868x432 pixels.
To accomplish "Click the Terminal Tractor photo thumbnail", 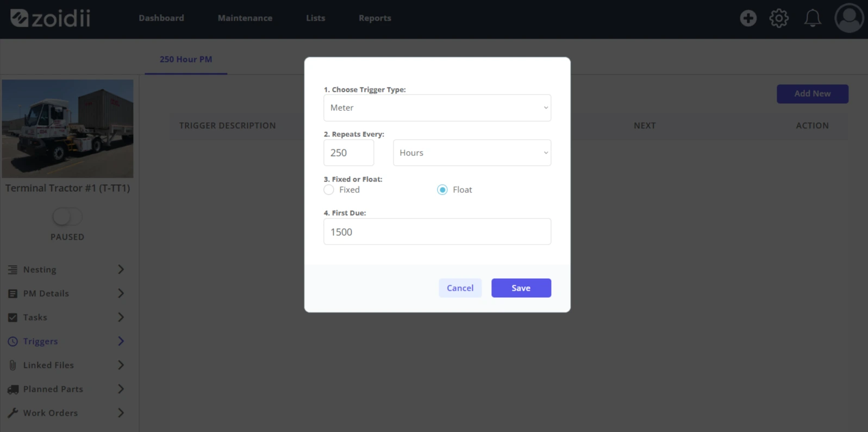I will [x=67, y=129].
